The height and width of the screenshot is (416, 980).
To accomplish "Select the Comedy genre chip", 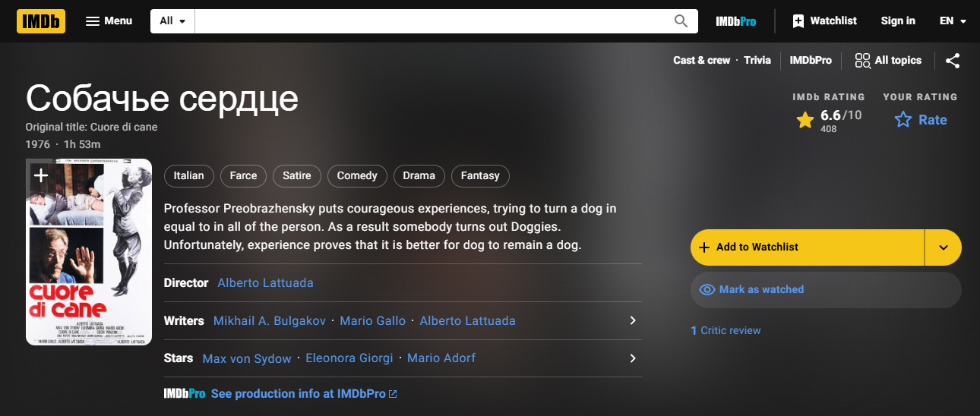I will coord(357,175).
